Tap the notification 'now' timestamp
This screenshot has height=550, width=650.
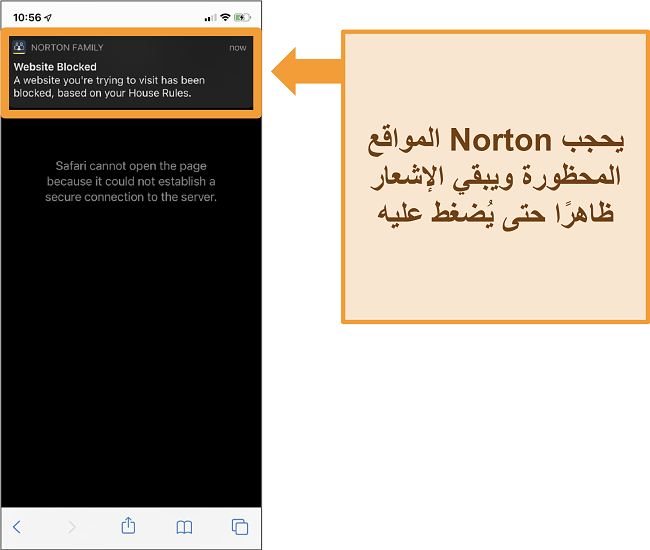[238, 48]
